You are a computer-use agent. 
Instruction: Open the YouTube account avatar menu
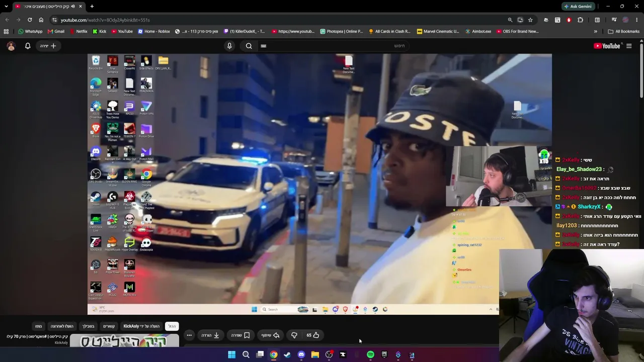11,46
